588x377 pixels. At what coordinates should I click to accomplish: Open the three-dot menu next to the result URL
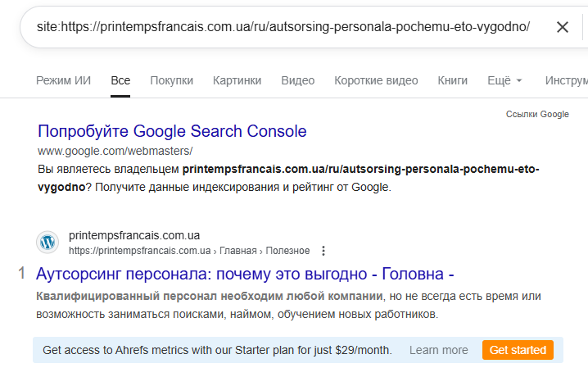click(323, 251)
